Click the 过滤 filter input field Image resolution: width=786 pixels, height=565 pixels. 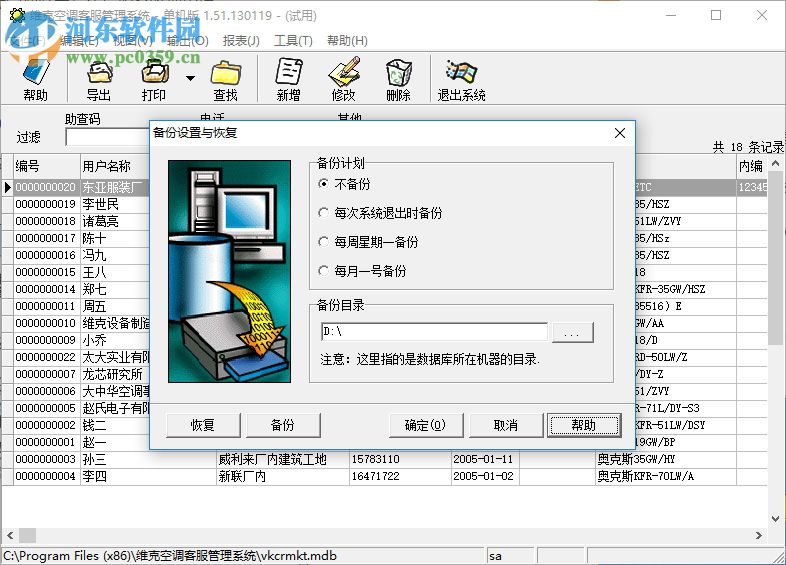[x=107, y=137]
